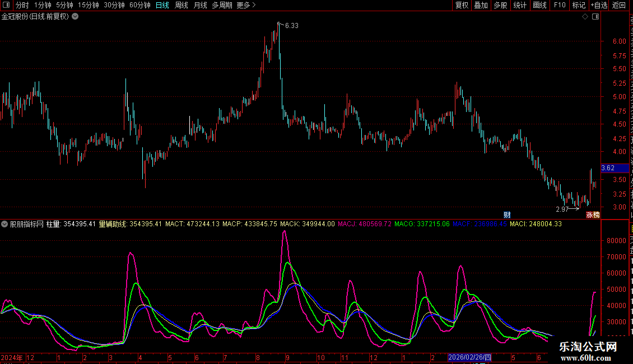Image resolution: width=633 pixels, height=364 pixels.
Task: Click the 财 finance marker icon
Action: pos(507,214)
